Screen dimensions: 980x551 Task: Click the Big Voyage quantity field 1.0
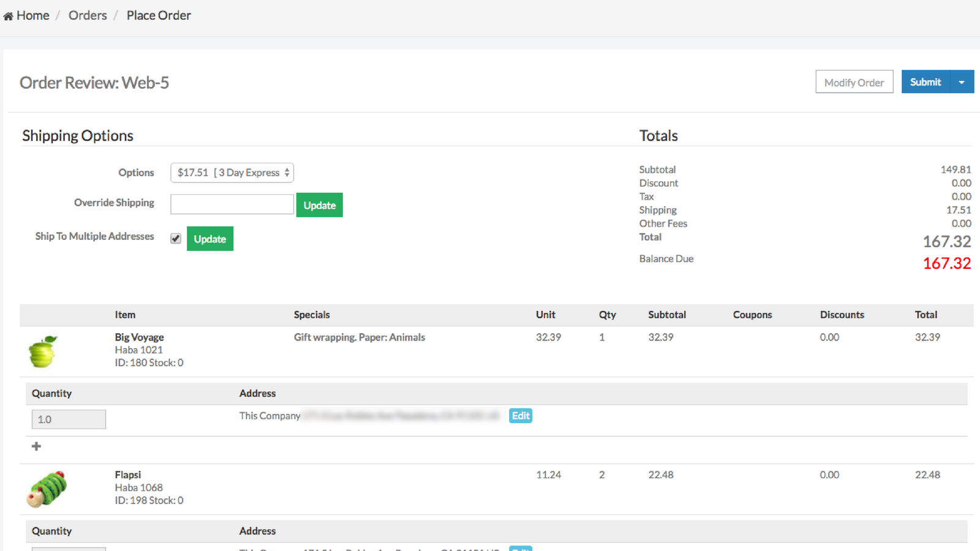click(69, 419)
